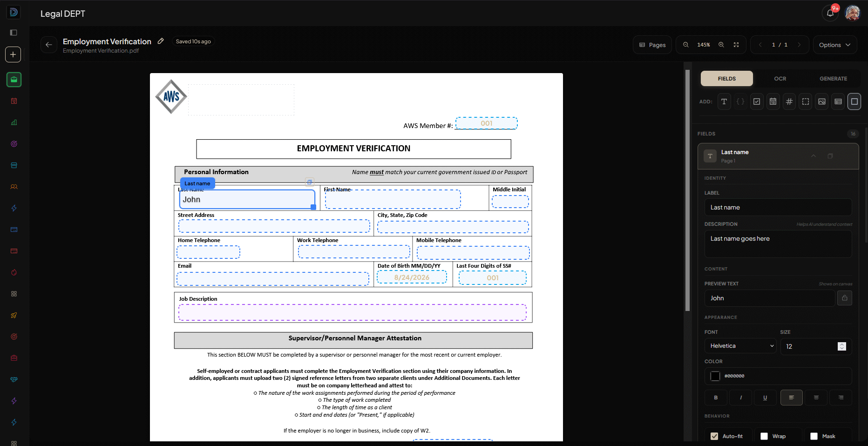Enable the Wrap checkbox

(x=764, y=436)
